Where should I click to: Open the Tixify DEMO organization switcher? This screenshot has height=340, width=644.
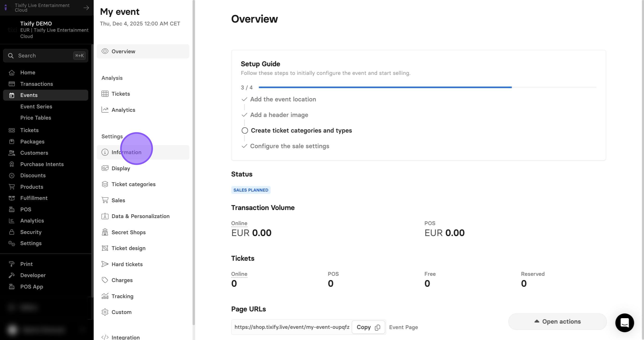click(x=47, y=30)
